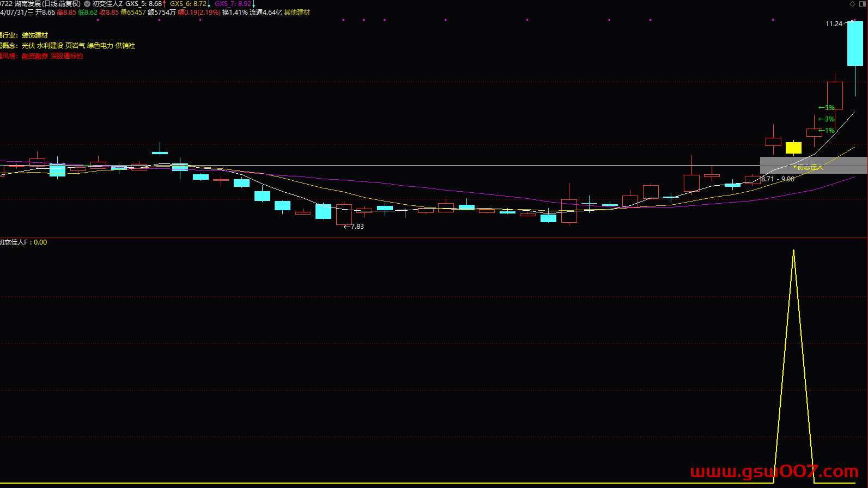The width and height of the screenshot is (868, 488).
Task: Open the 光伏 concept tag
Action: pyautogui.click(x=28, y=46)
